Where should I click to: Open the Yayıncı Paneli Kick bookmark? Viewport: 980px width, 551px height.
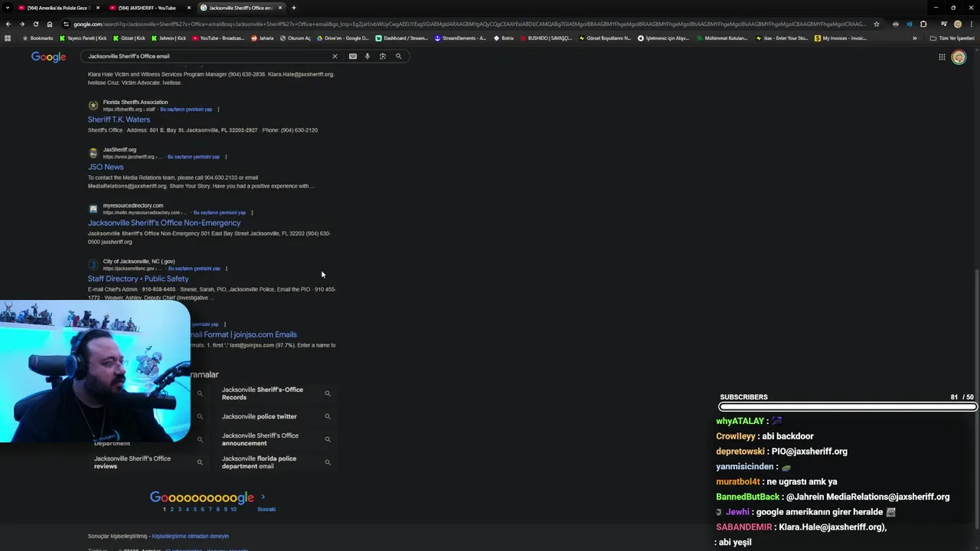tap(83, 37)
